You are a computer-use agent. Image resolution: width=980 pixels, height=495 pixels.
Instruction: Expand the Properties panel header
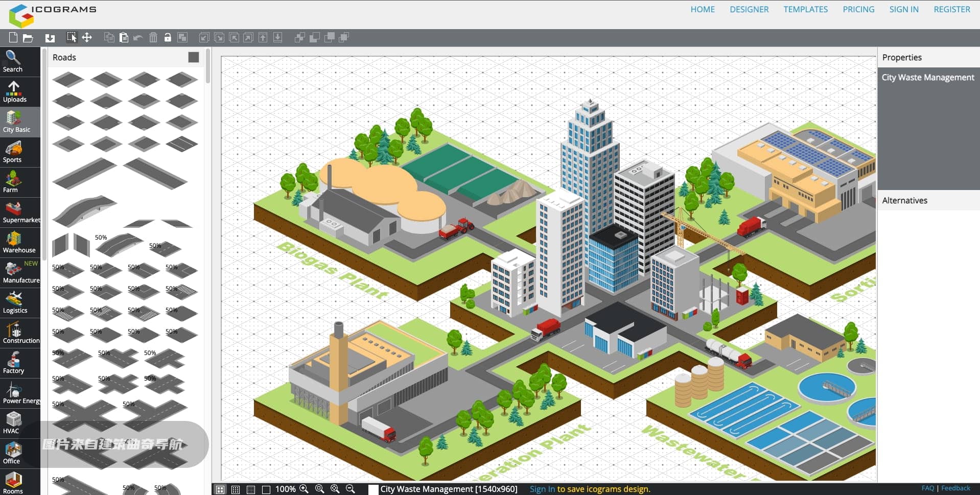coord(902,57)
